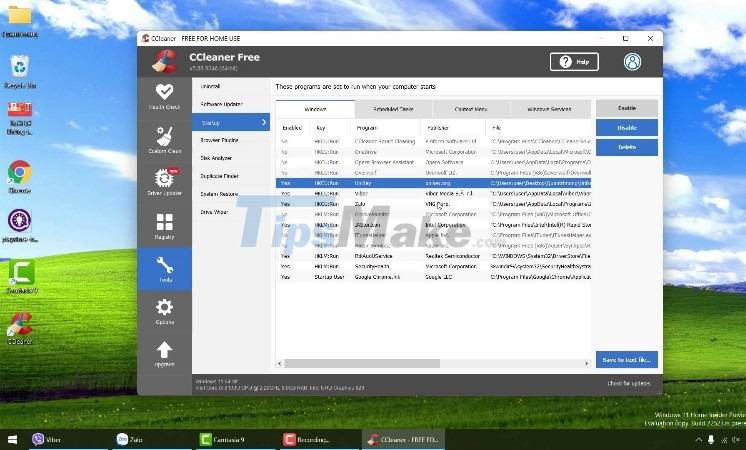Click the CCleaner logo in header

click(164, 62)
